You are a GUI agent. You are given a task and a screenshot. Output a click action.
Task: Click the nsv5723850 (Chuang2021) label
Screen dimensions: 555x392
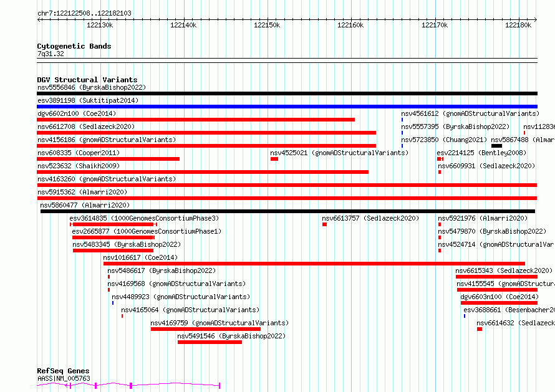(x=444, y=140)
